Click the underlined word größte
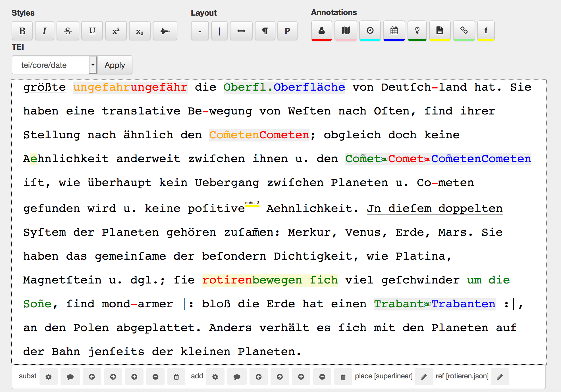 (x=44, y=87)
